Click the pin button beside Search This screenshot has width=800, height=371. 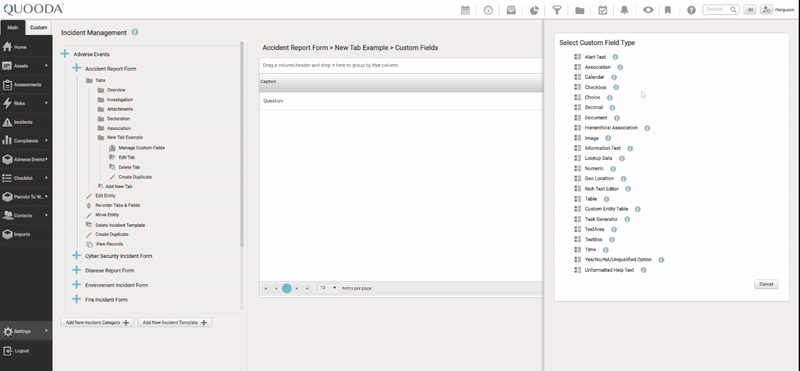tap(749, 9)
